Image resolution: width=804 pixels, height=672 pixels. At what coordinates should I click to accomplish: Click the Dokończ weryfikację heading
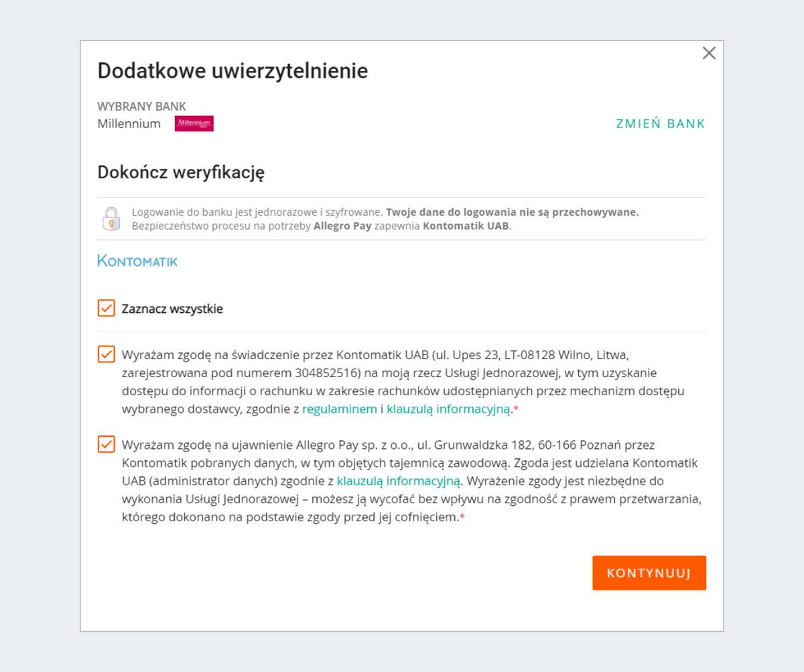click(x=181, y=172)
